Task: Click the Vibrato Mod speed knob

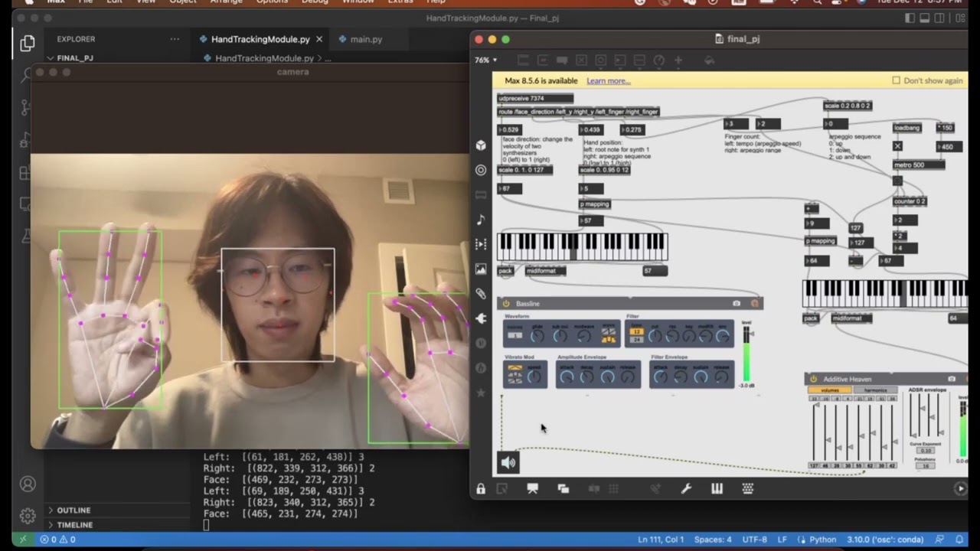Action: (x=534, y=377)
